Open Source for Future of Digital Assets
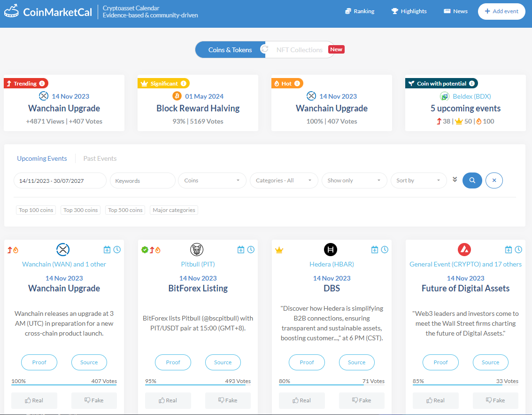Screen dimensions: 532x415 tap(491, 362)
